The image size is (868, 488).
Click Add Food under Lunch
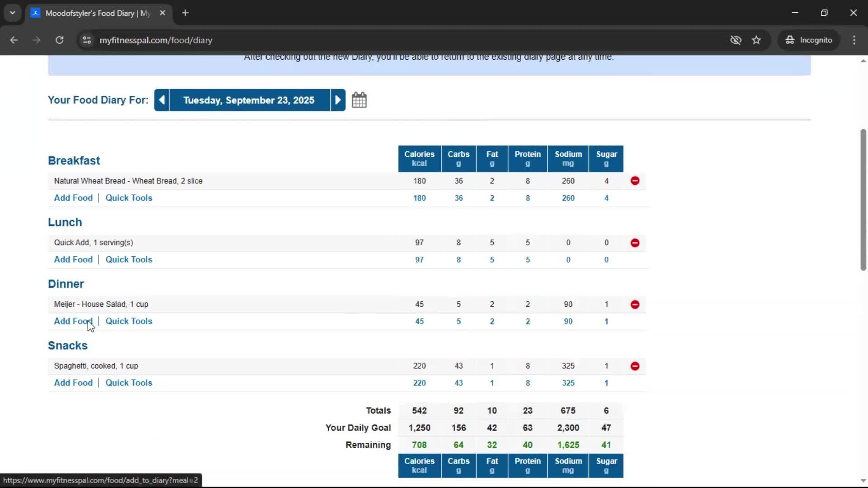tap(73, 259)
